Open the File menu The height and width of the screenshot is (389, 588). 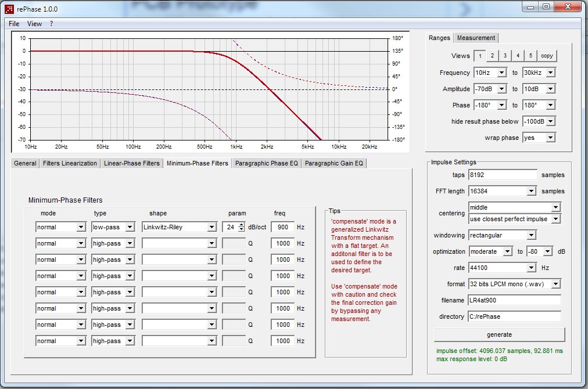tap(14, 24)
